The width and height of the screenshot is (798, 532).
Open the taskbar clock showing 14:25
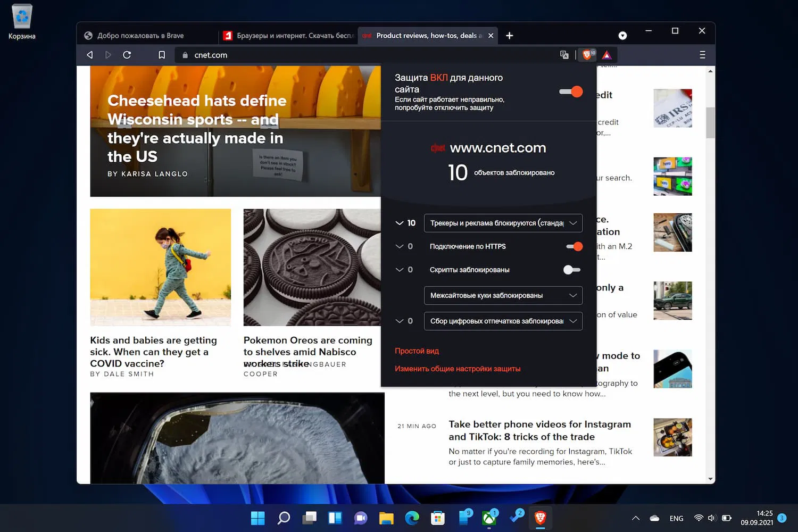point(757,518)
